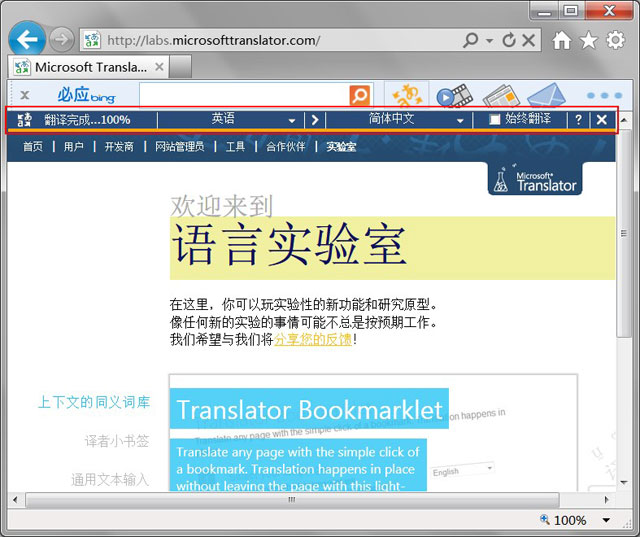Click the Bing translator toolbar icon
640x537 pixels.
[406, 95]
